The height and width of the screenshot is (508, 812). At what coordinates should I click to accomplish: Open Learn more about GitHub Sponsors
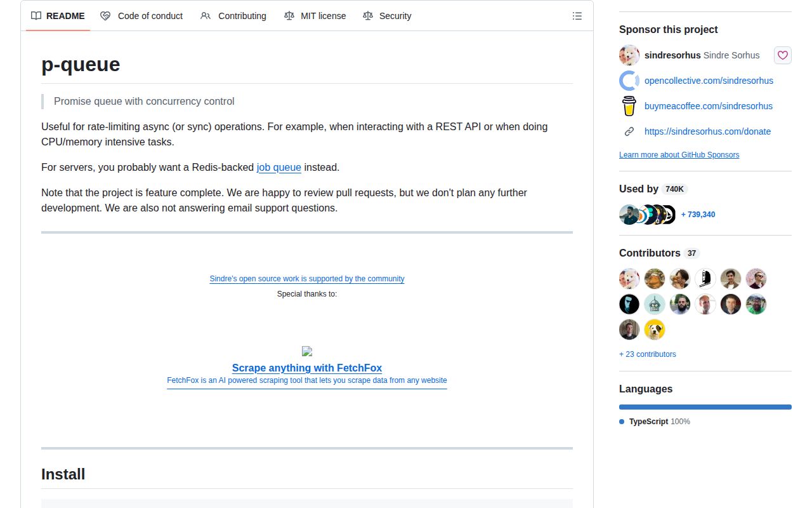point(679,155)
